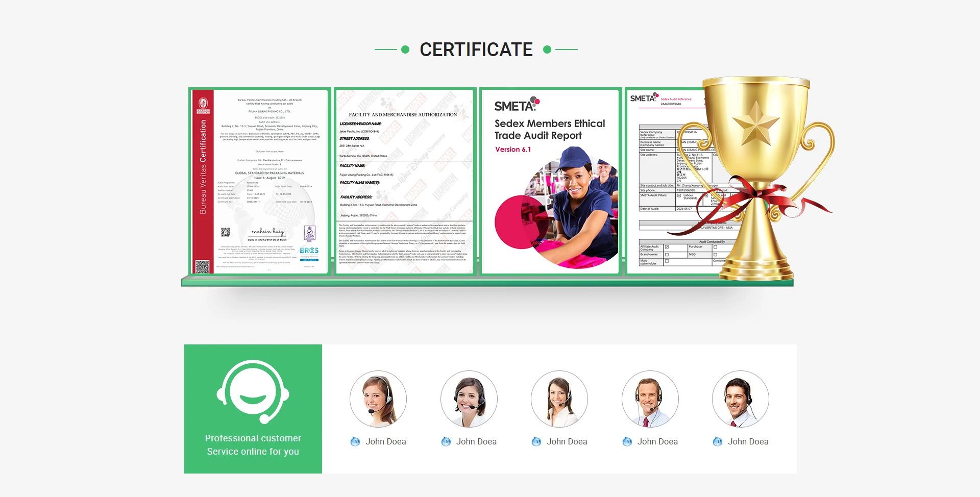This screenshot has height=497, width=980.
Task: Open John Doea link under the far-right man
Action: click(x=748, y=441)
